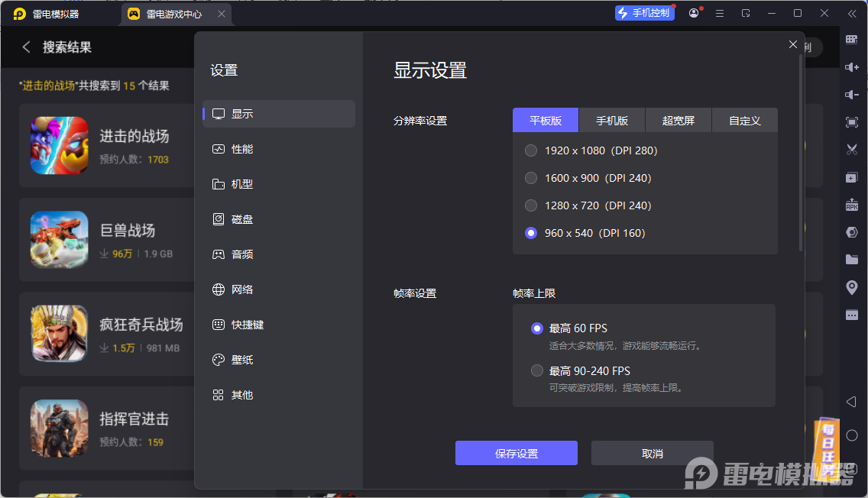868x498 pixels.
Task: Open the synchronizer icon in sidebar
Action: (x=852, y=232)
